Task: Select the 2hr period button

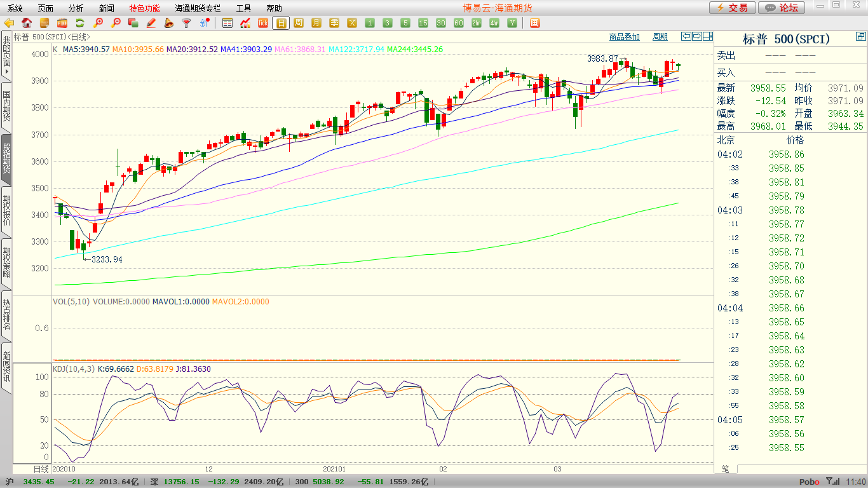Action: pyautogui.click(x=477, y=23)
